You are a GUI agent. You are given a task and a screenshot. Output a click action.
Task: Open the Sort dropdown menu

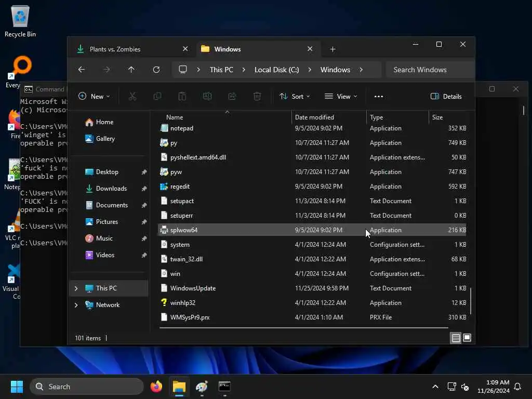295,96
